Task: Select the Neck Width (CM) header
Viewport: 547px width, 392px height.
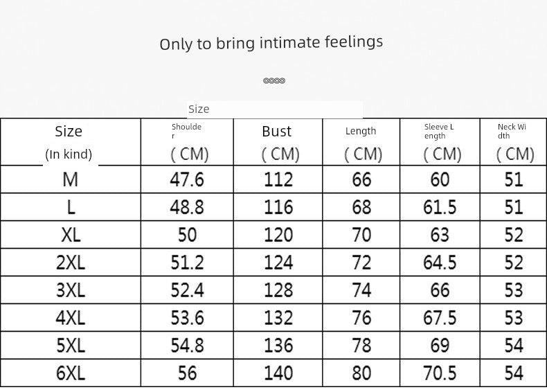Action: point(514,142)
